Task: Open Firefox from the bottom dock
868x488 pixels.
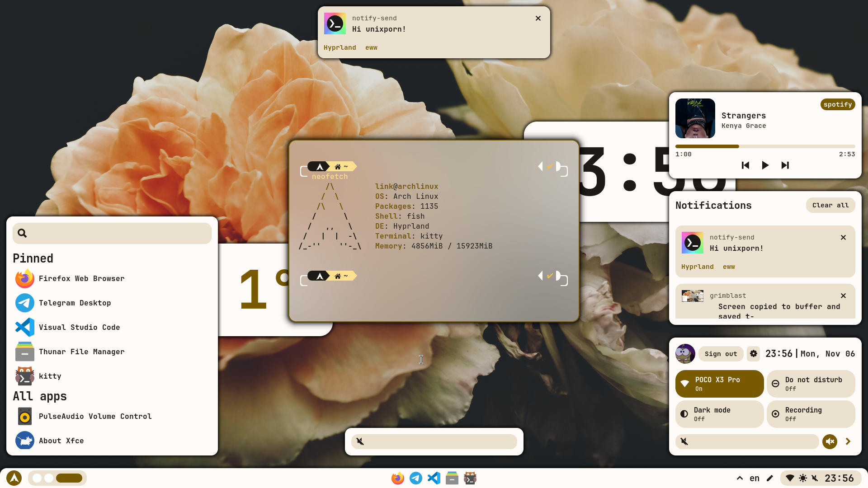Action: 397,478
